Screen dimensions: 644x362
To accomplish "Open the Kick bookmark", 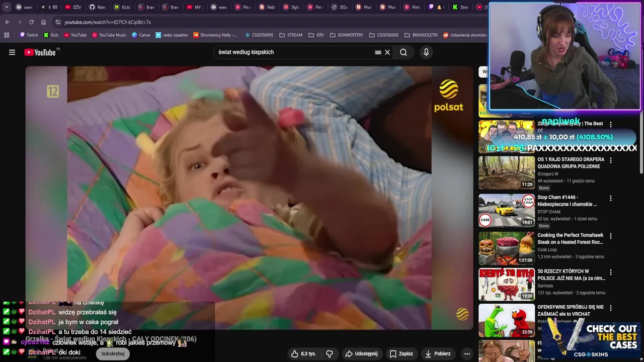I will click(51, 35).
